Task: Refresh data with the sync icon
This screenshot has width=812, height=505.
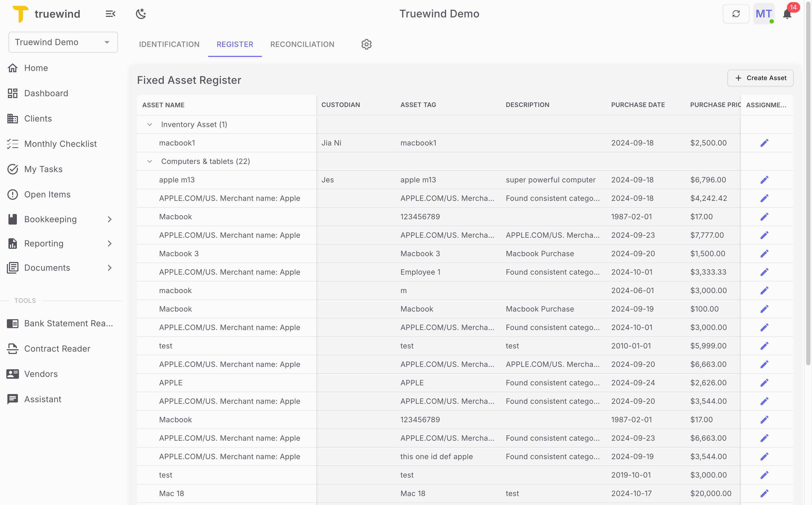Action: pyautogui.click(x=736, y=14)
